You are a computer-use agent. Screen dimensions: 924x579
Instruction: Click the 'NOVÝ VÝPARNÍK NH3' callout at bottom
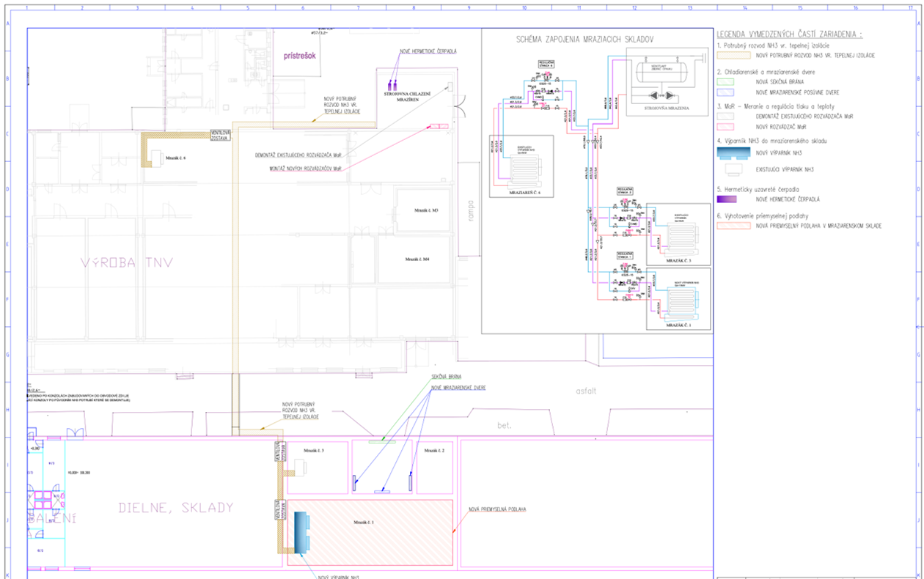[x=338, y=577]
